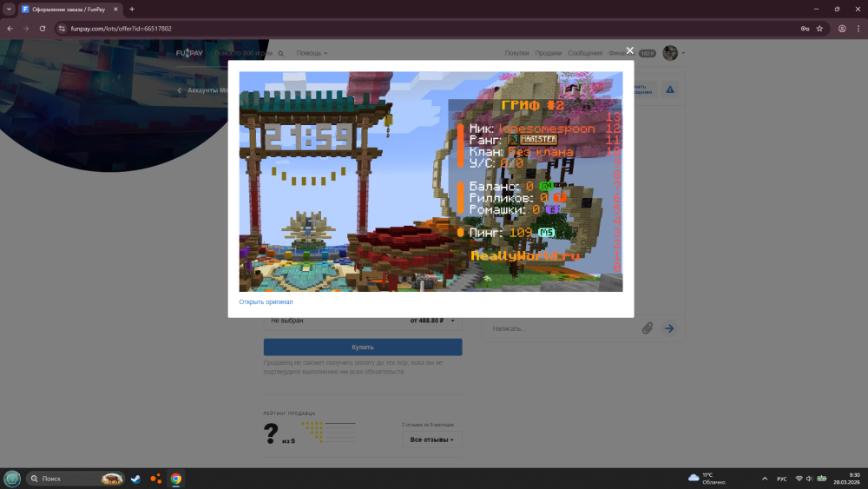Click the warning triangle report icon

670,89
